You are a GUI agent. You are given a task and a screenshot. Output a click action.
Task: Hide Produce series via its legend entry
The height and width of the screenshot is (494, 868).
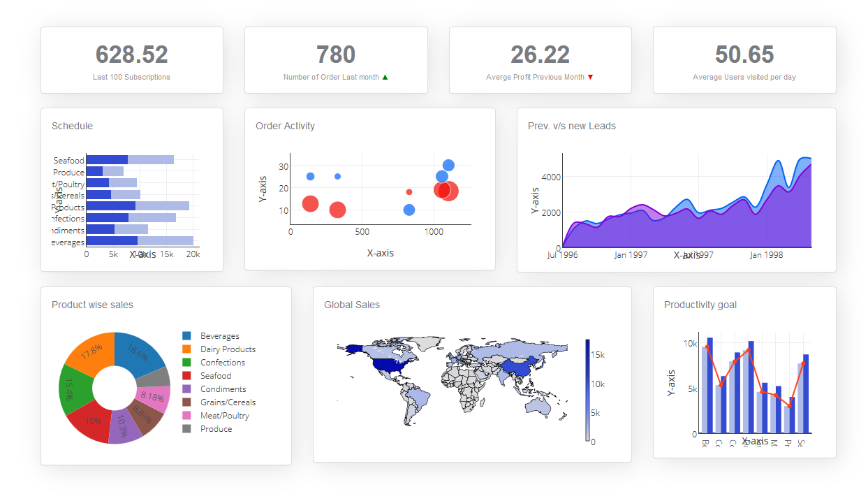tap(216, 429)
